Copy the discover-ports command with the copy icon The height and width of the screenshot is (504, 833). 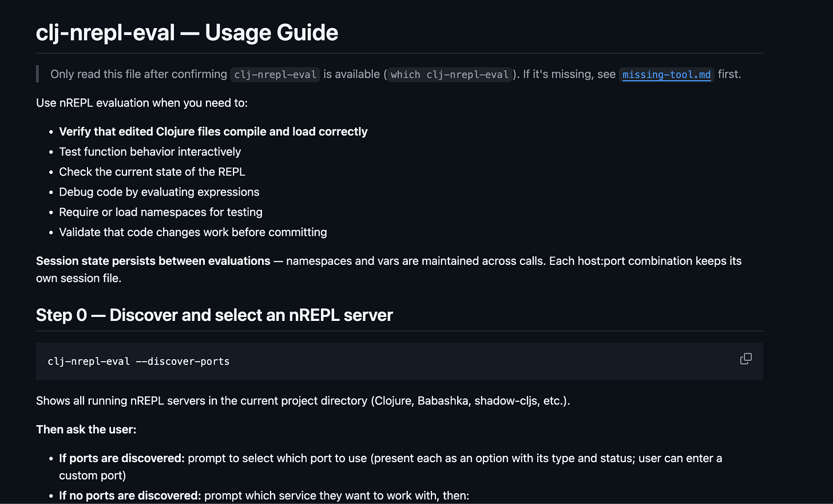745,359
